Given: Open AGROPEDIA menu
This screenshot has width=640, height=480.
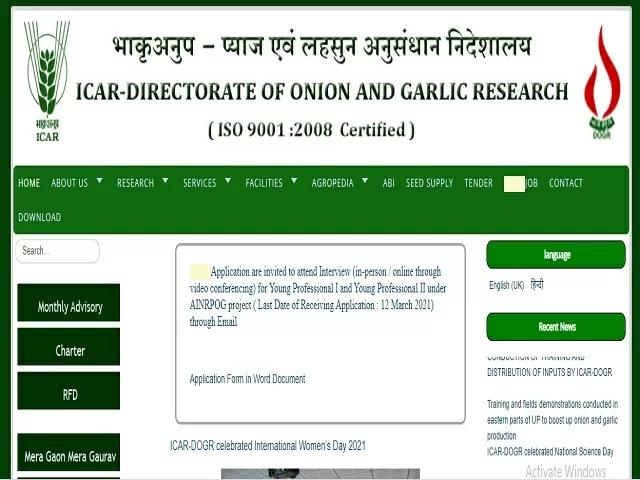Looking at the screenshot, I should coord(332,183).
